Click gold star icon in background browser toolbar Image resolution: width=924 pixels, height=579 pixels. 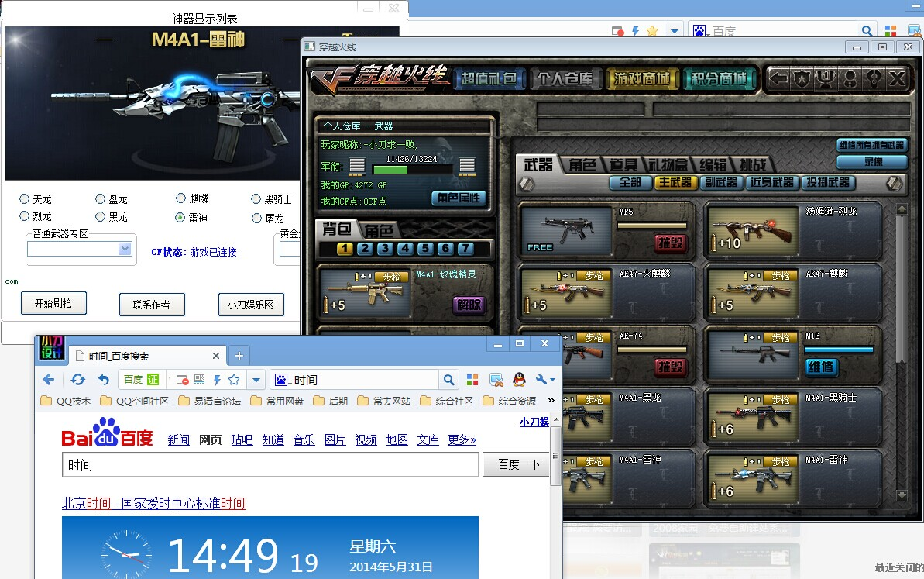(x=652, y=31)
